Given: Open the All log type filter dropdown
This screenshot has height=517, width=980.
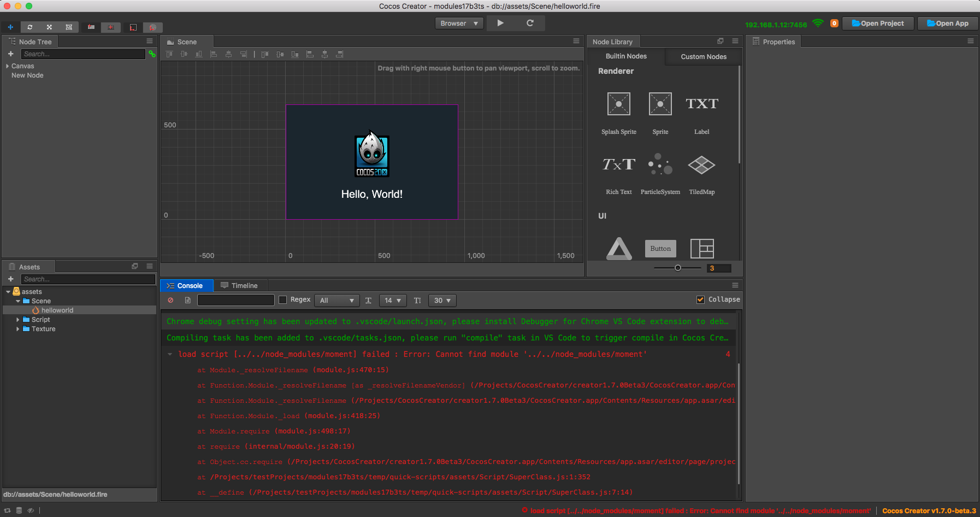Looking at the screenshot, I should coord(337,300).
